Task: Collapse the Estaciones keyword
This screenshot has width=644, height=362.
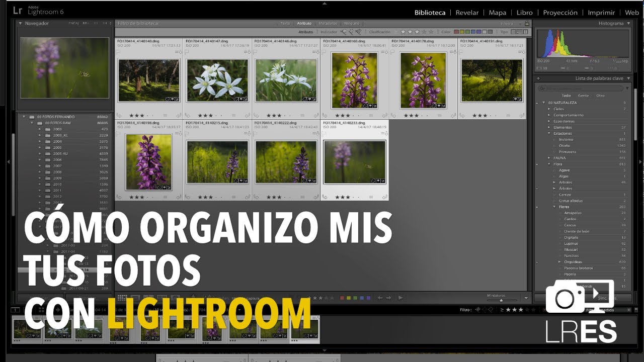Action: click(549, 133)
